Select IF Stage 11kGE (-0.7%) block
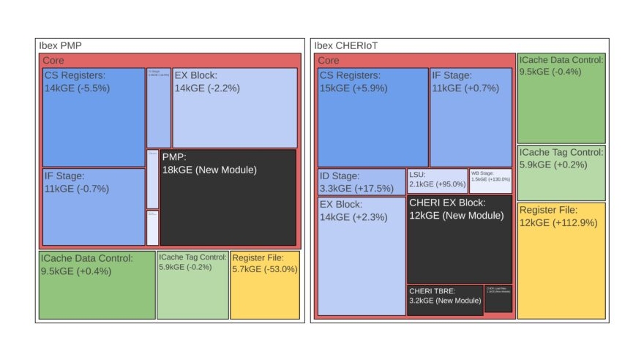The width and height of the screenshot is (644, 362). click(94, 207)
